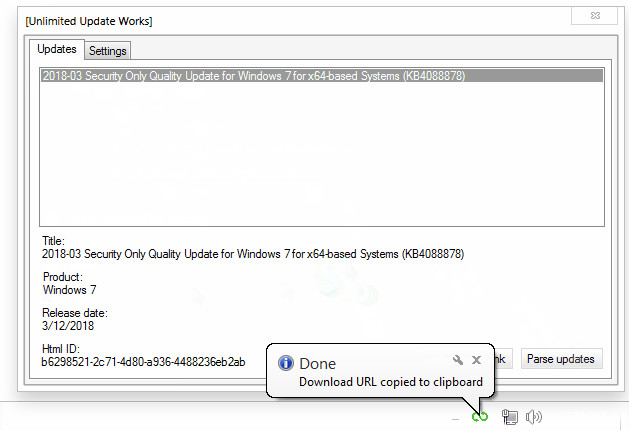Open notification options via the wrench icon
Screen dimensions: 629x433
[458, 360]
